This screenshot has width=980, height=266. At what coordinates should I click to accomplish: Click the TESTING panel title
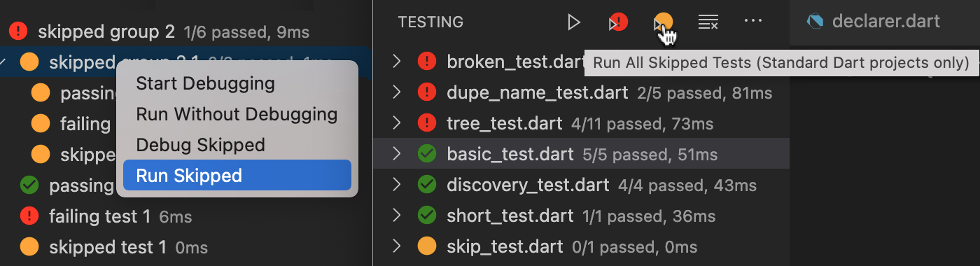[430, 22]
